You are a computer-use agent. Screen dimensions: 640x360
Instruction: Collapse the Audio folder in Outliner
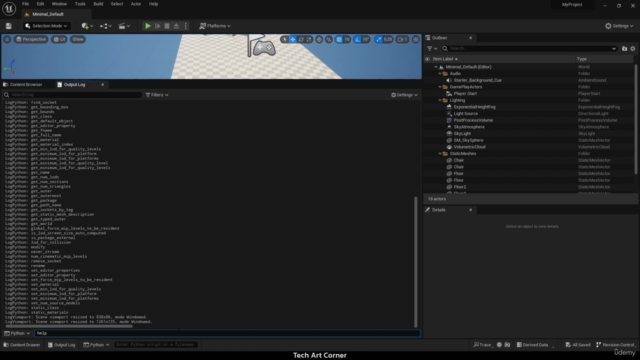point(440,74)
